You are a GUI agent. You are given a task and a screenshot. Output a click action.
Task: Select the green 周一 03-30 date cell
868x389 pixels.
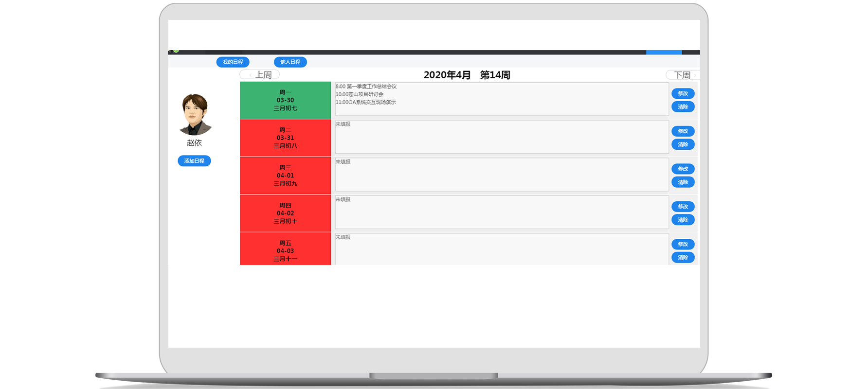click(x=285, y=100)
